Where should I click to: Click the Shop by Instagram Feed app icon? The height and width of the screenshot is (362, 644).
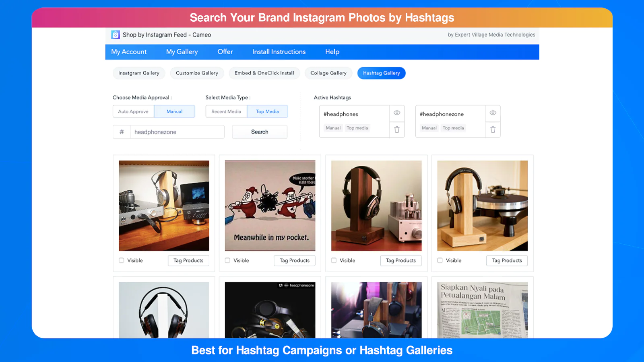116,35
